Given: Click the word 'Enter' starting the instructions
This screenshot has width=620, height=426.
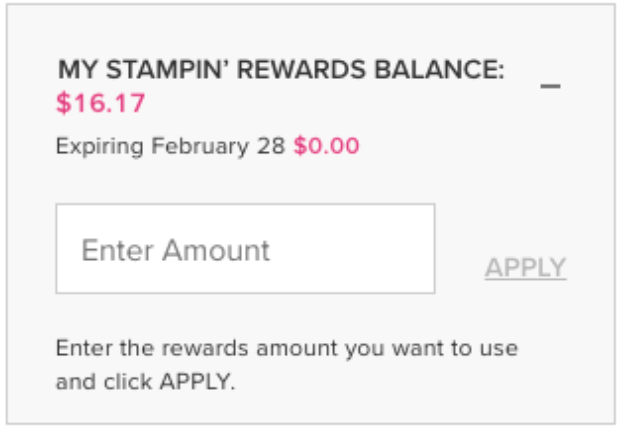Looking at the screenshot, I should 77,349.
